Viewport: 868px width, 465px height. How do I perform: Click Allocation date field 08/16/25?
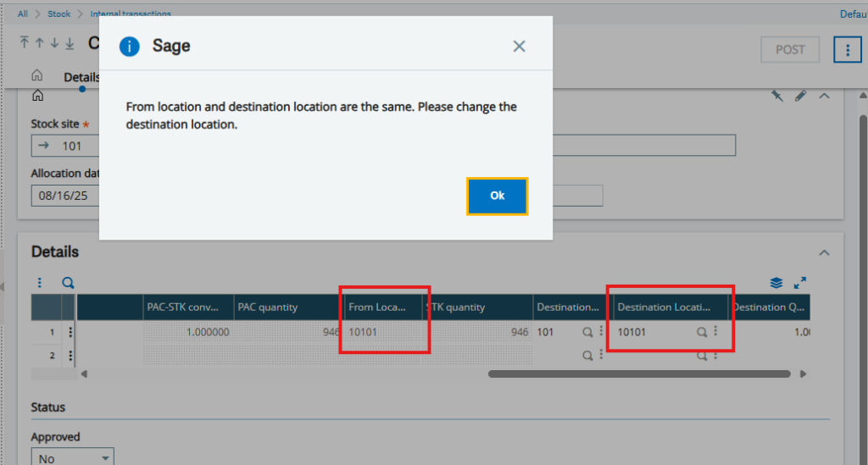pyautogui.click(x=65, y=196)
